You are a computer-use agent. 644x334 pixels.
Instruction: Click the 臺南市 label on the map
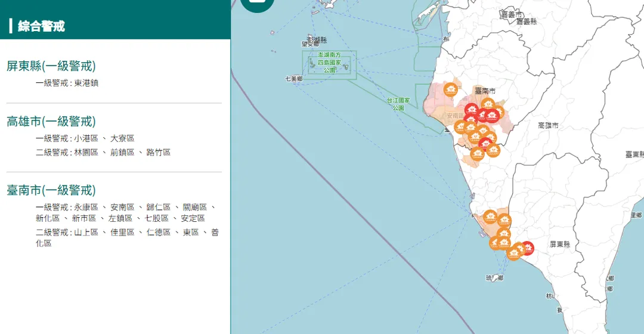[485, 91]
